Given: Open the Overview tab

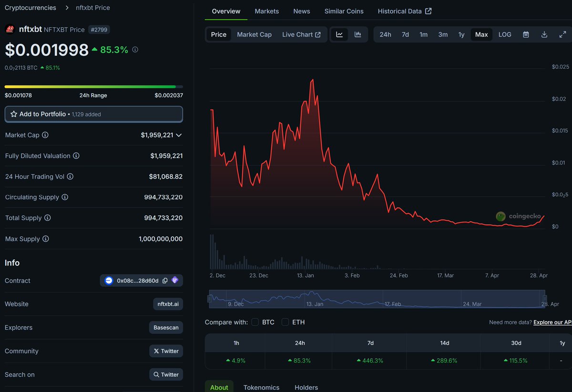Looking at the screenshot, I should [226, 11].
